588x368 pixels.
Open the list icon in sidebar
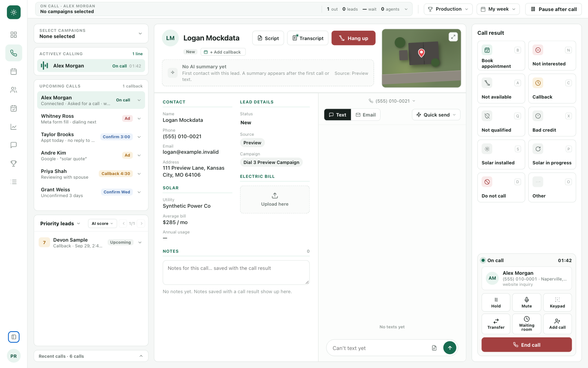13,182
